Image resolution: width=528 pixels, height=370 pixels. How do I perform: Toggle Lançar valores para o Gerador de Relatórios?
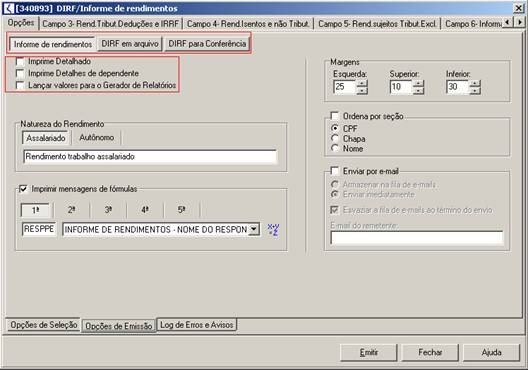click(x=20, y=86)
